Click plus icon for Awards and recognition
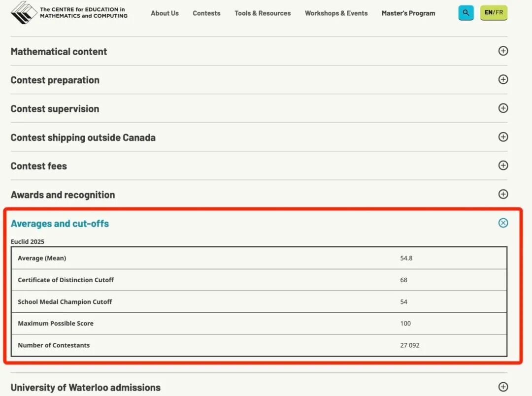Viewport: 532px width, 396px height. click(503, 194)
